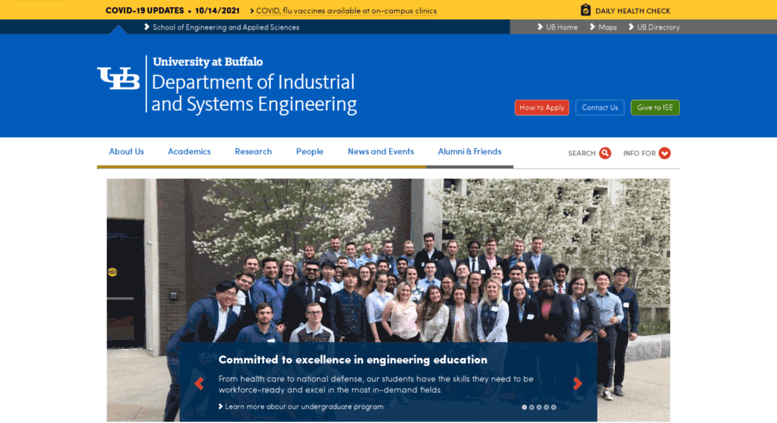
Task: Click the Daily Health Check clipboard icon
Action: [585, 10]
